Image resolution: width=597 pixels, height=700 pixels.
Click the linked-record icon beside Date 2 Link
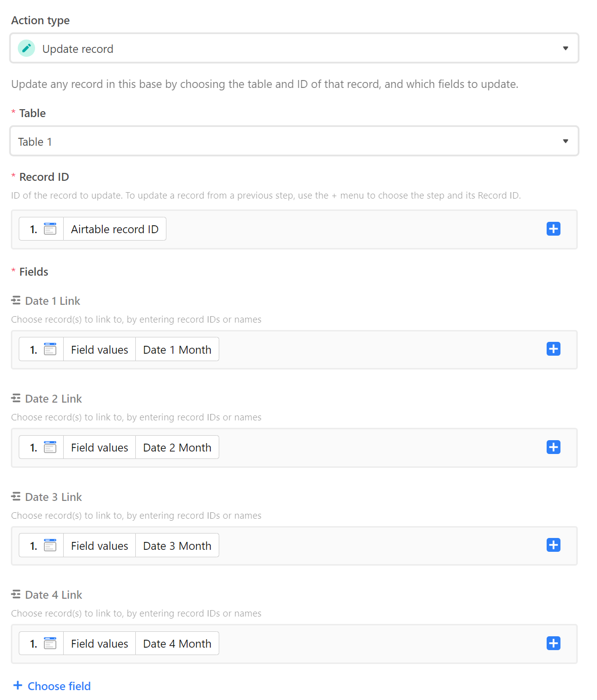16,398
